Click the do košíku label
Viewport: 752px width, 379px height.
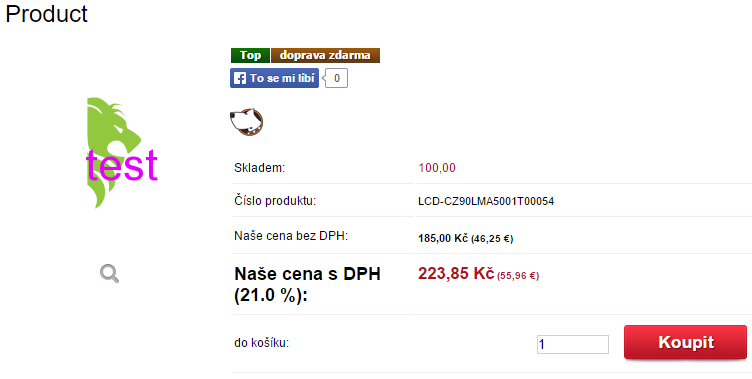tap(261, 343)
